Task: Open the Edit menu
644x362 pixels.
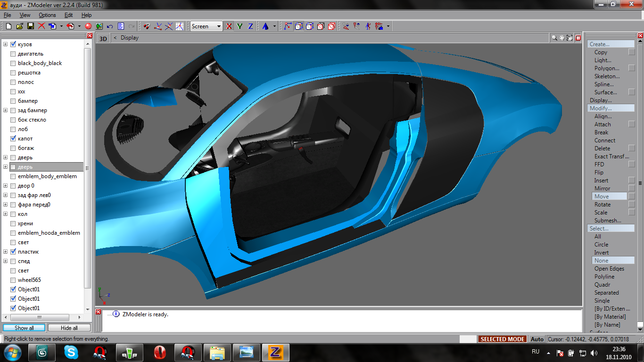Action: coord(68,15)
